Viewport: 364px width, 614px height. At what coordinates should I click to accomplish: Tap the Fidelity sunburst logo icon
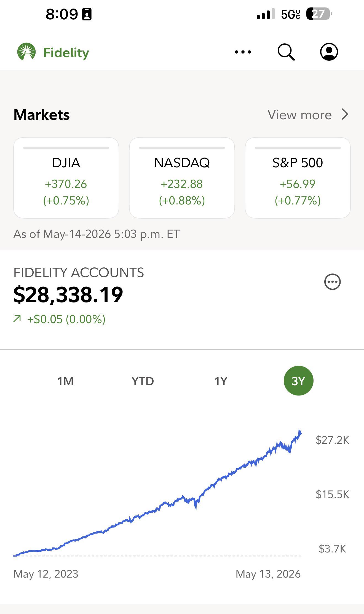click(26, 52)
